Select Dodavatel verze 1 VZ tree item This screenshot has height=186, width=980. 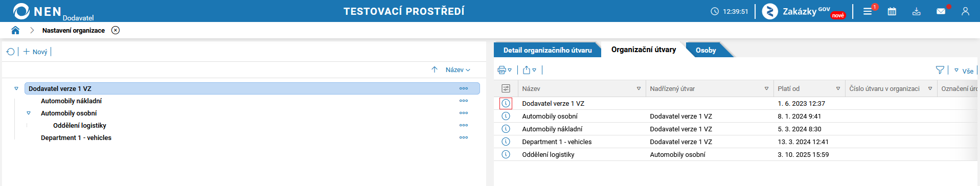[252, 88]
